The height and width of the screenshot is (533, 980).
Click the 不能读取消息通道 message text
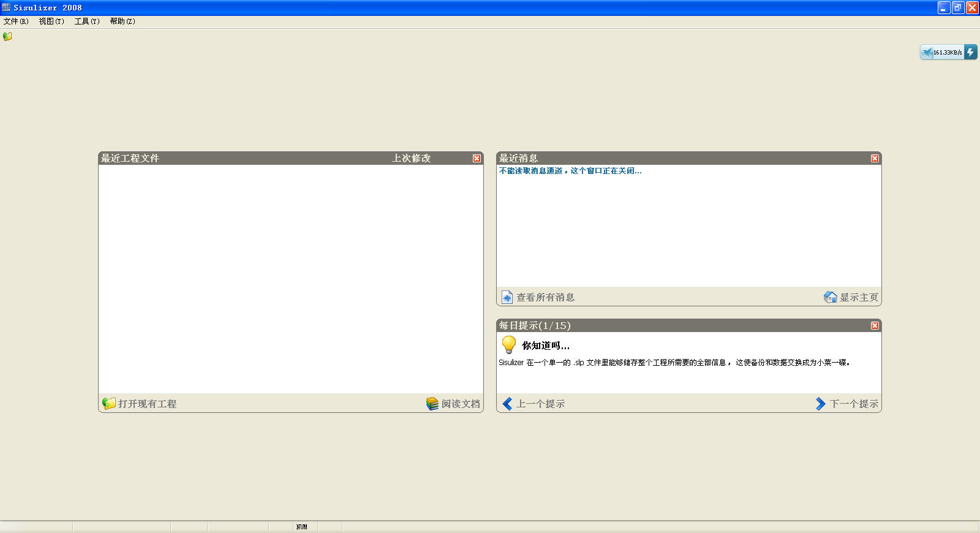point(570,171)
